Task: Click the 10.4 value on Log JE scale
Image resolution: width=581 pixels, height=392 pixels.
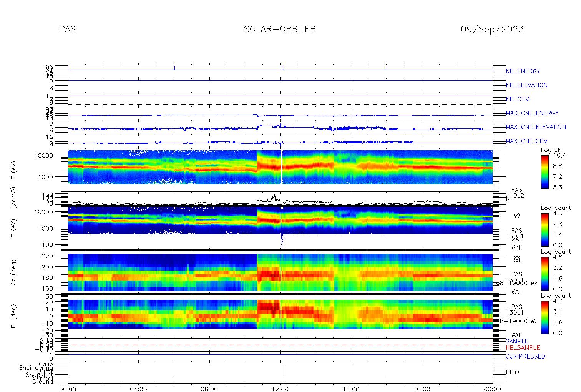Action: pyautogui.click(x=559, y=156)
